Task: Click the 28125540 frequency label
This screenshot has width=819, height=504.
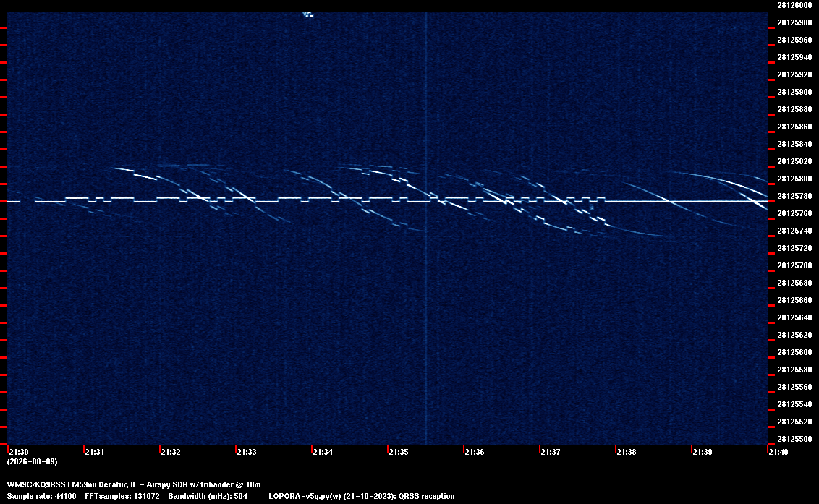Action: (x=794, y=403)
